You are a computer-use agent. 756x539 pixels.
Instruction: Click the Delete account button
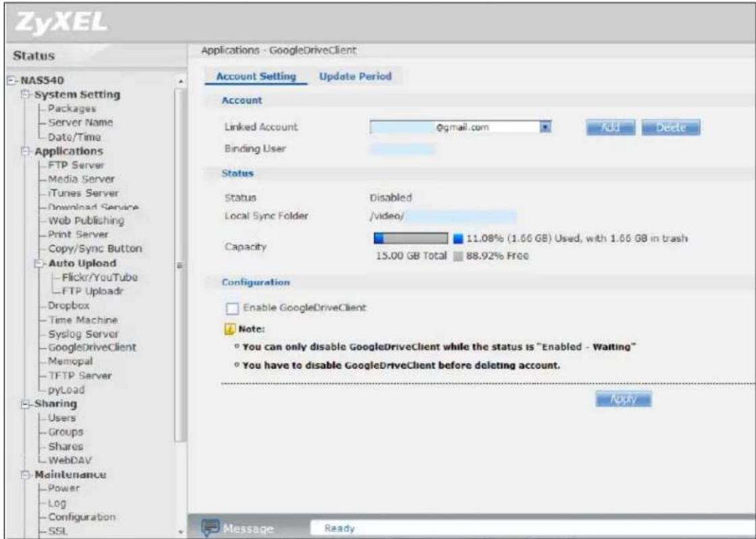pos(671,128)
